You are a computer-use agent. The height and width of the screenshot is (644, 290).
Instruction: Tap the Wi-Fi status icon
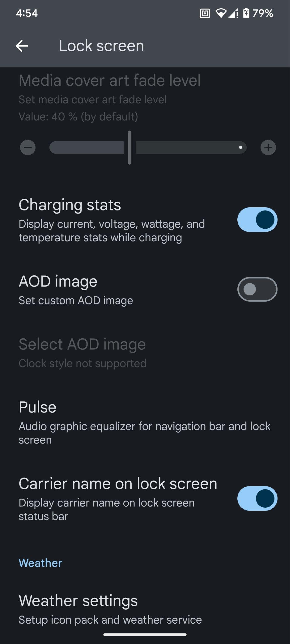pyautogui.click(x=221, y=13)
